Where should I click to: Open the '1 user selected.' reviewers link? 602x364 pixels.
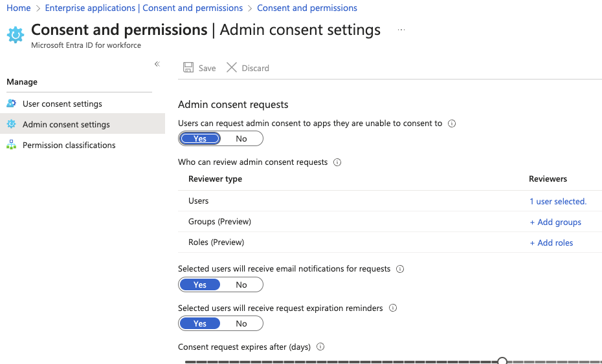558,201
